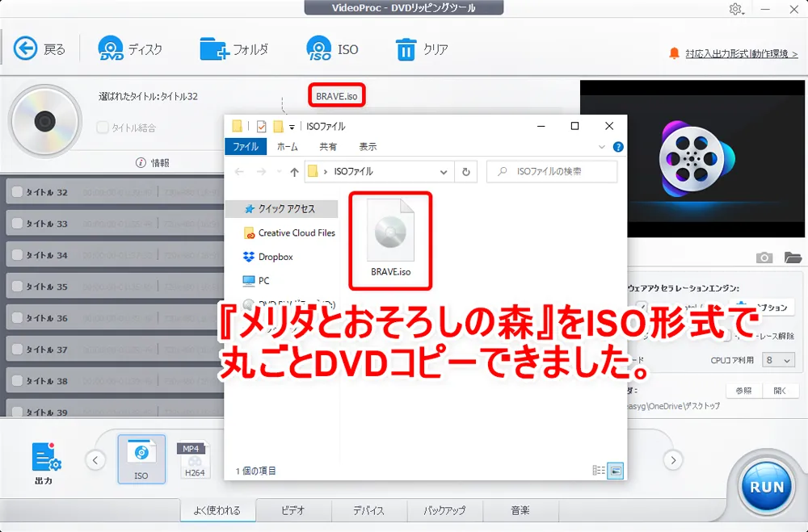808x532 pixels.
Task: Expand Explorer ribbon chevron
Action: click(601, 147)
